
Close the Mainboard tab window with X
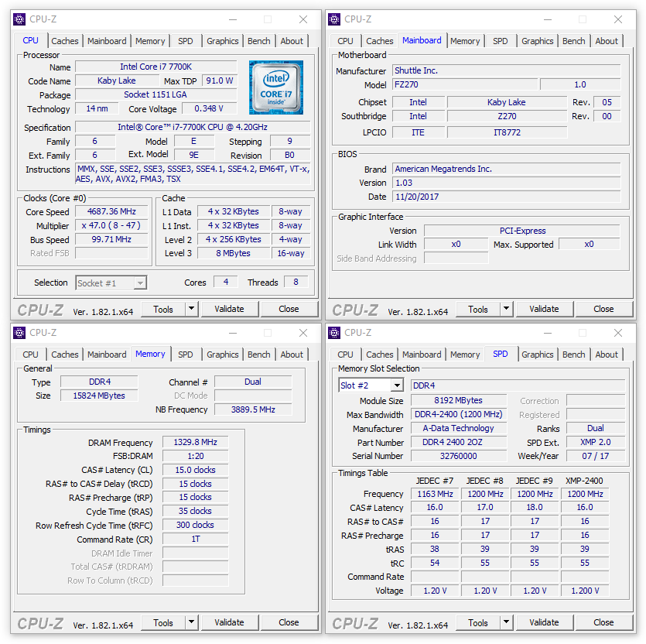[x=618, y=19]
